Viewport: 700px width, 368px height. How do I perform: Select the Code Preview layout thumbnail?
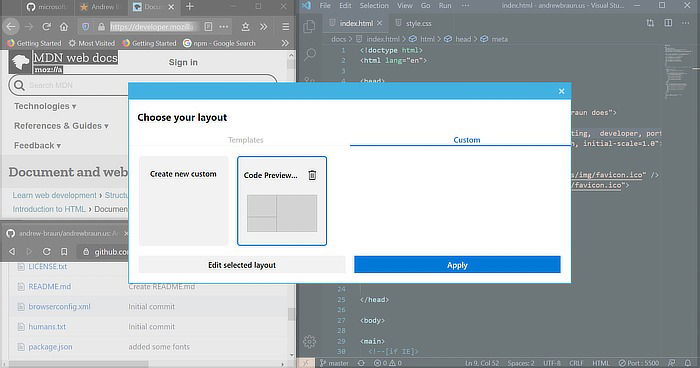coord(282,213)
